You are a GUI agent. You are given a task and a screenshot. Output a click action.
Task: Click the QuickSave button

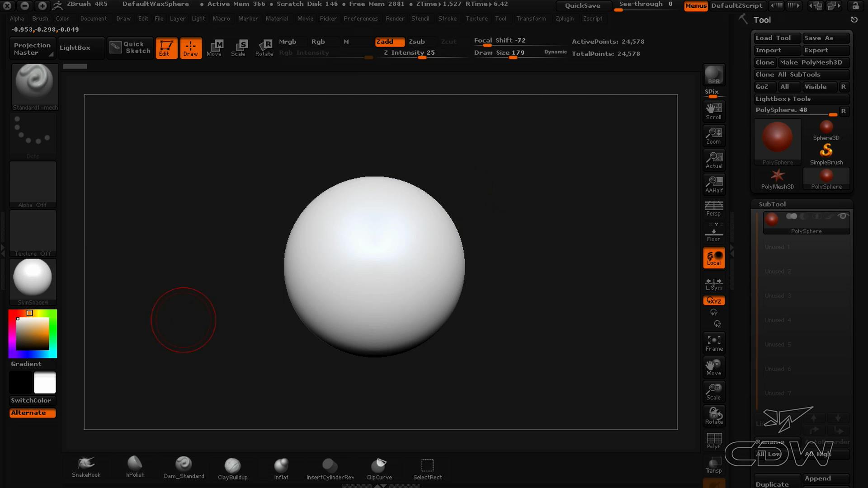point(583,5)
